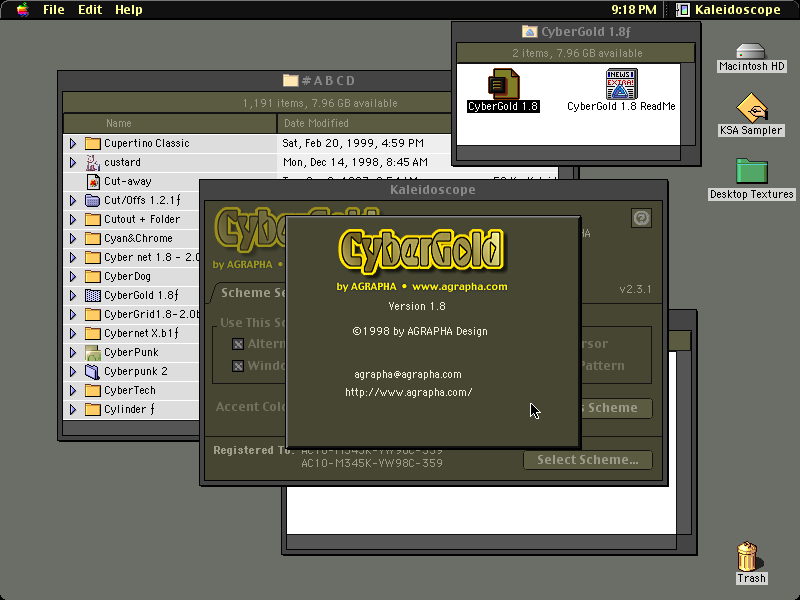This screenshot has width=800, height=600.
Task: Click the v2.3.1 version label
Action: (x=635, y=289)
